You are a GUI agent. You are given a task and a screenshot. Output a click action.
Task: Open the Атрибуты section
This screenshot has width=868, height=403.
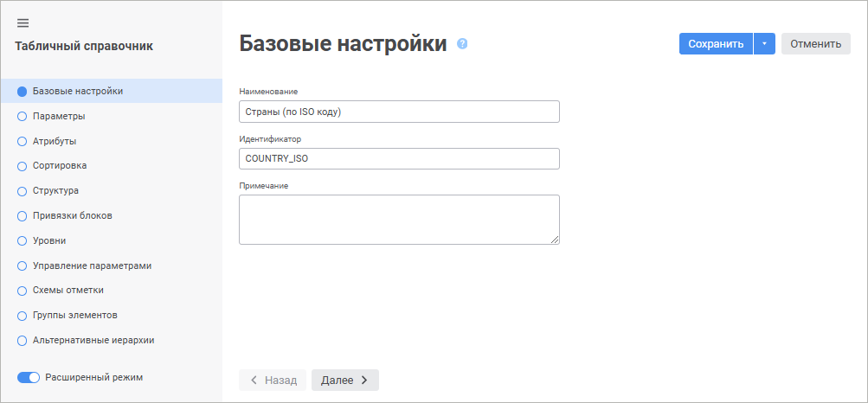point(55,141)
